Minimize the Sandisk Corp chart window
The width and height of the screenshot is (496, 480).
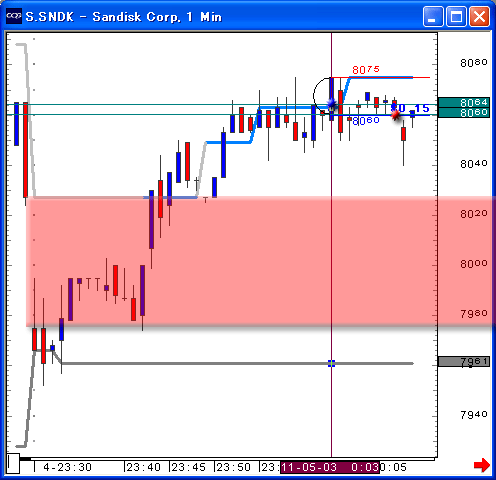coord(433,16)
